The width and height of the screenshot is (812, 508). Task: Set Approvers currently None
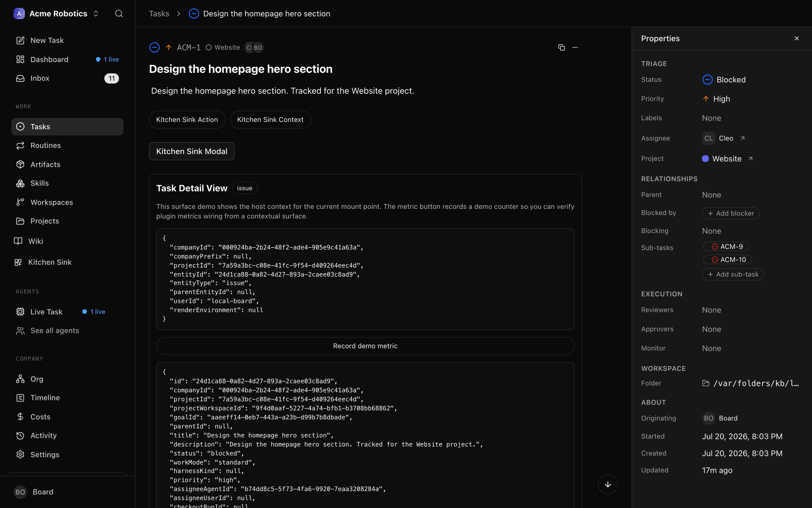pyautogui.click(x=712, y=329)
